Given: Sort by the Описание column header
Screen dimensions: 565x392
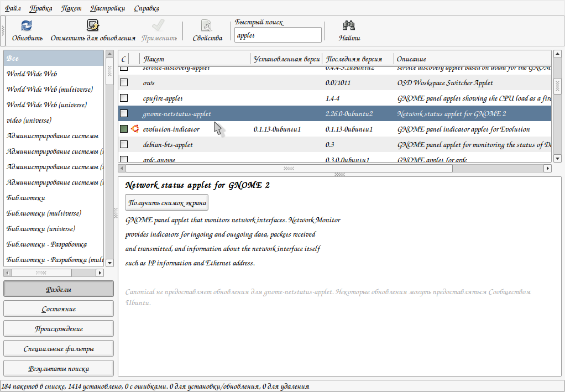Looking at the screenshot, I should click(472, 59).
